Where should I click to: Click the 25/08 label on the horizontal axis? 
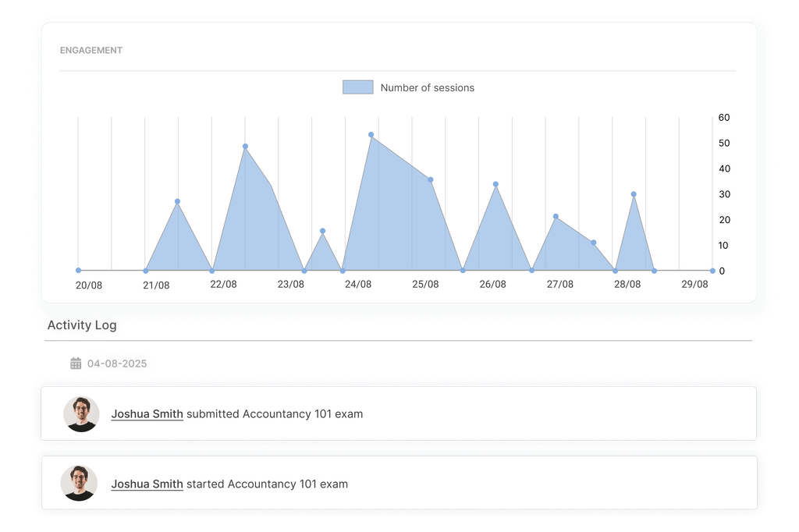point(426,285)
